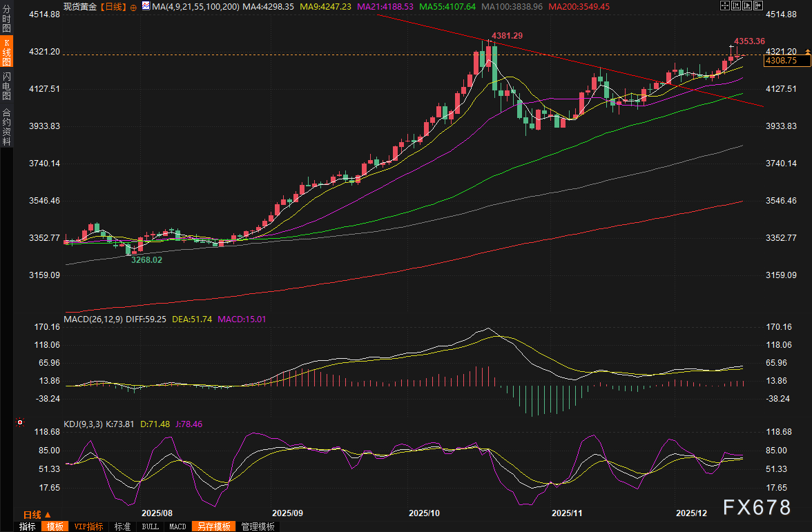Click 另存模板 to save template
The width and height of the screenshot is (812, 532).
(214, 526)
